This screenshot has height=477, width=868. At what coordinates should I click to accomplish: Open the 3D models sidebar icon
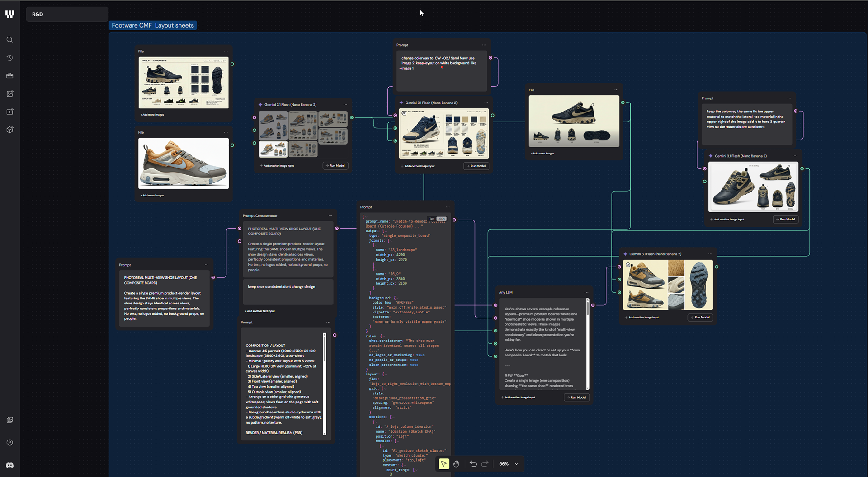pos(9,130)
